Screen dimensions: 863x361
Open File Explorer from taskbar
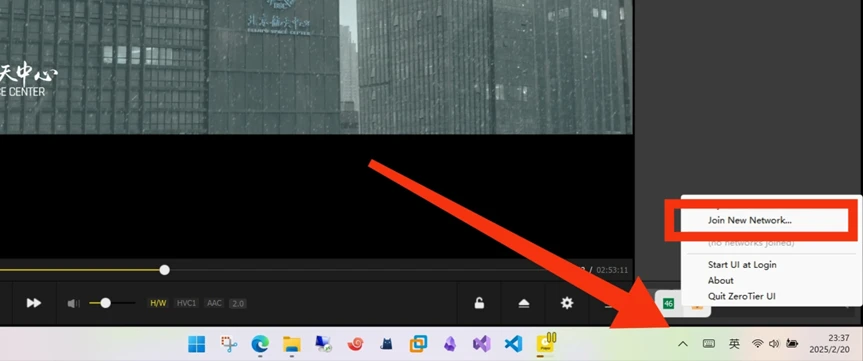pos(292,344)
